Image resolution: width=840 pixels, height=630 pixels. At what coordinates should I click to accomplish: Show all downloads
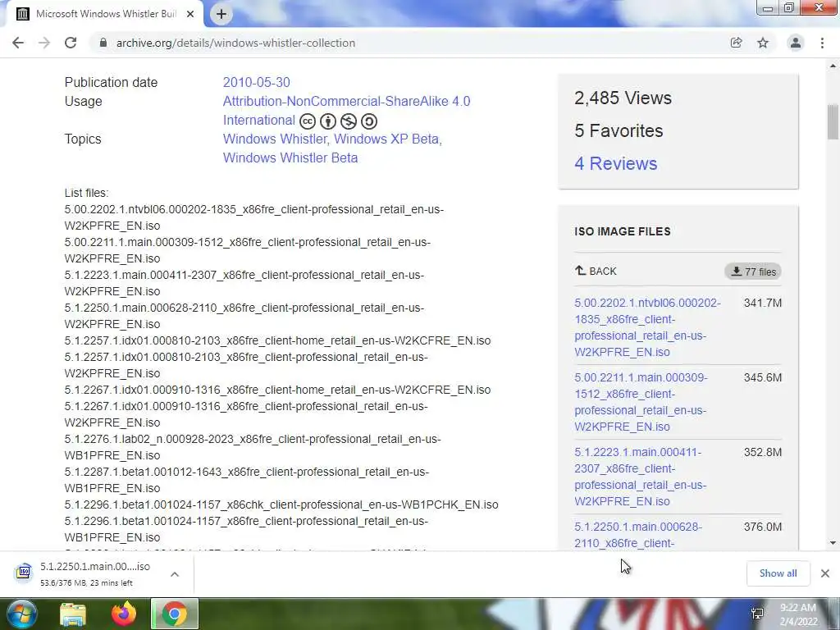[778, 573]
